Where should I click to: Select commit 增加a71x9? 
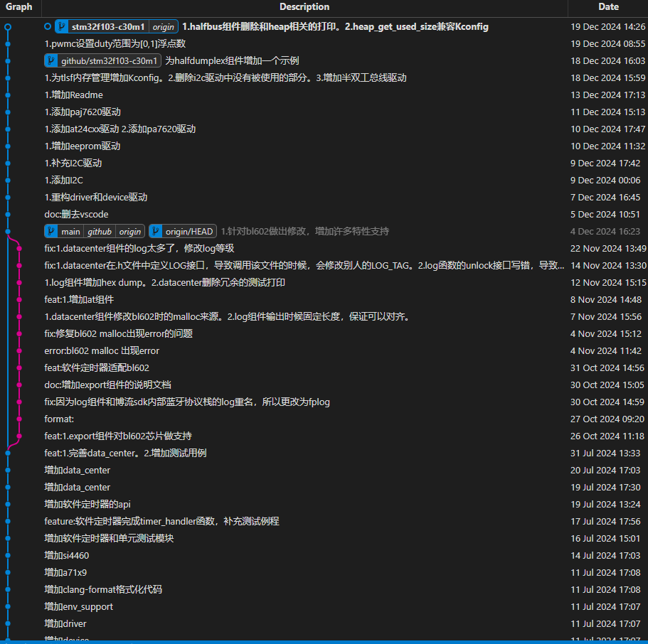(x=65, y=572)
